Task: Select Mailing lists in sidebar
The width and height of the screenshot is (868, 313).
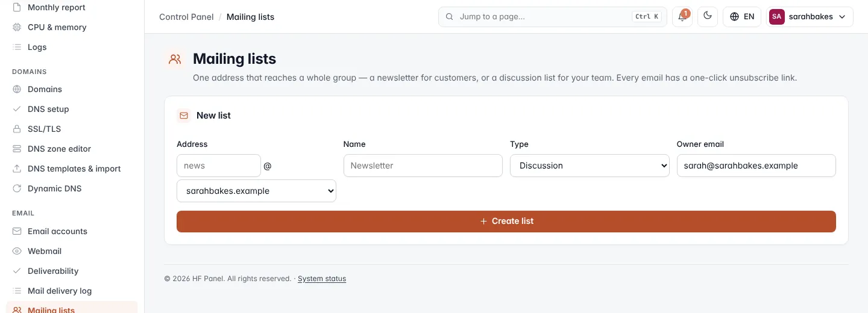Action: pos(72,308)
